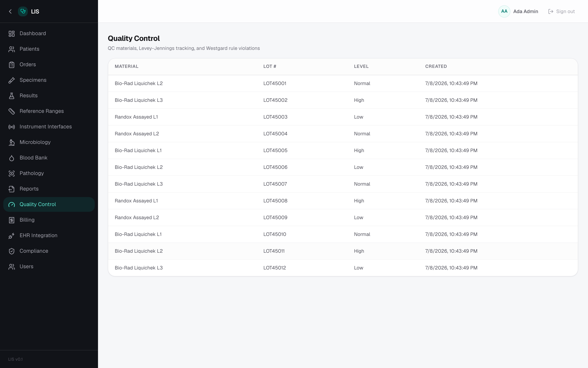Click the EHR Integration plug icon
Viewport: 588px width, 368px height.
[12, 236]
